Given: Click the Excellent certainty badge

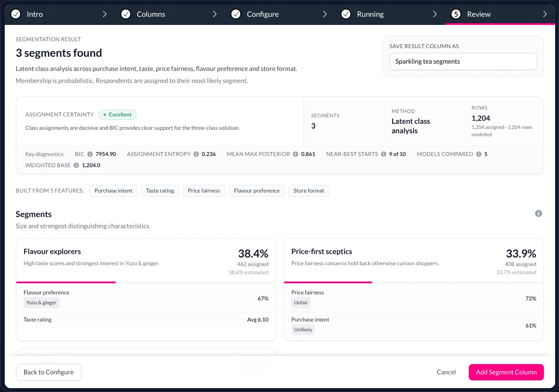Looking at the screenshot, I should (117, 115).
